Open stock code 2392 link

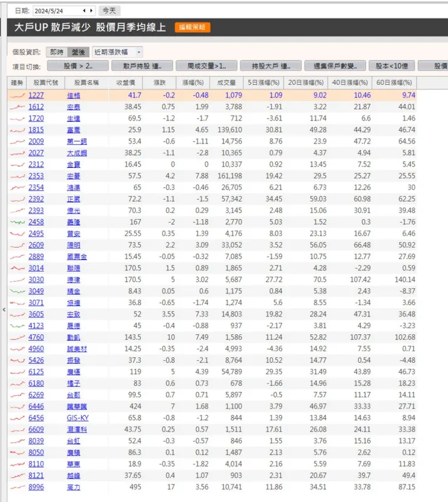point(36,199)
